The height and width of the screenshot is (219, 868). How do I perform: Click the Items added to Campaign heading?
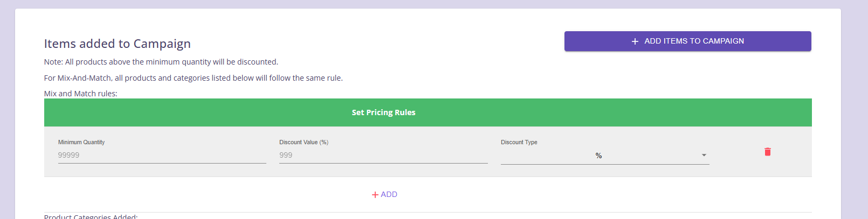[x=118, y=44]
